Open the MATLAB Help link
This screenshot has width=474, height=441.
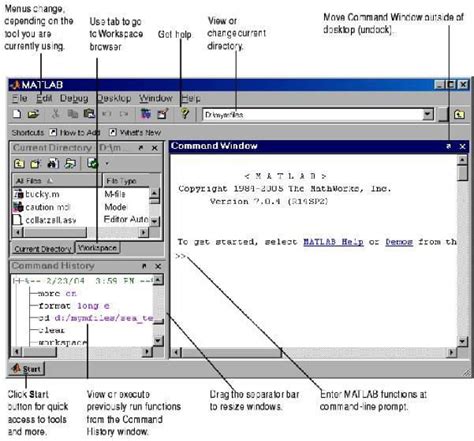pyautogui.click(x=333, y=242)
